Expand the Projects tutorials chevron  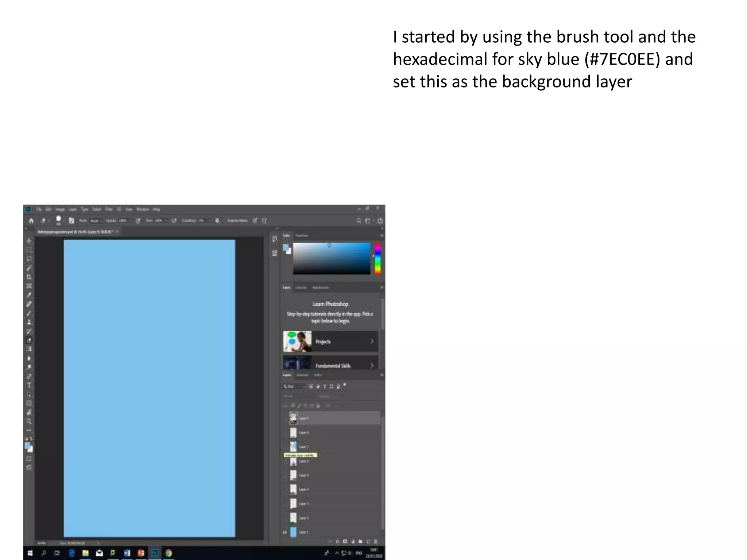click(x=372, y=341)
